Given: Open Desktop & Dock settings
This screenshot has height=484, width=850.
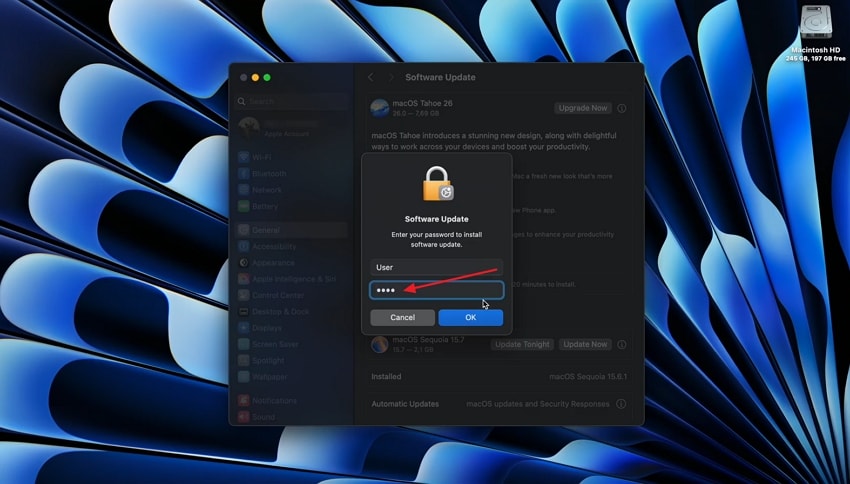Looking at the screenshot, I should point(292,312).
